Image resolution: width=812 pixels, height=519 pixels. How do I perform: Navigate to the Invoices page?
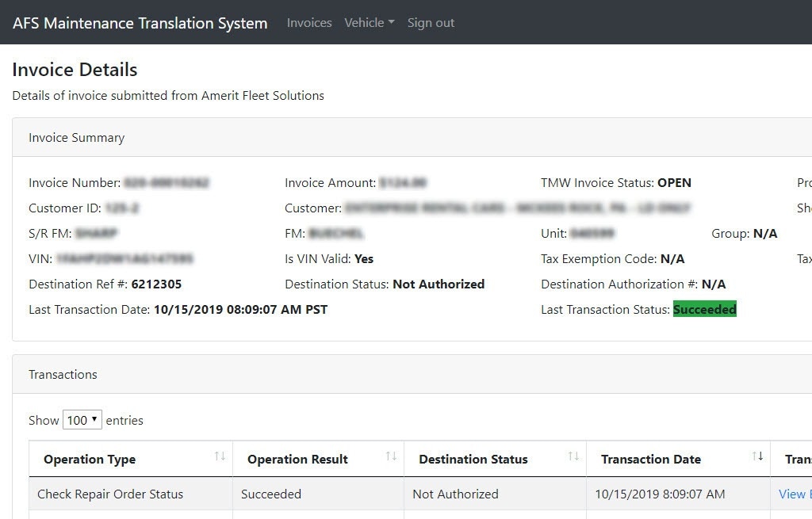(x=308, y=22)
